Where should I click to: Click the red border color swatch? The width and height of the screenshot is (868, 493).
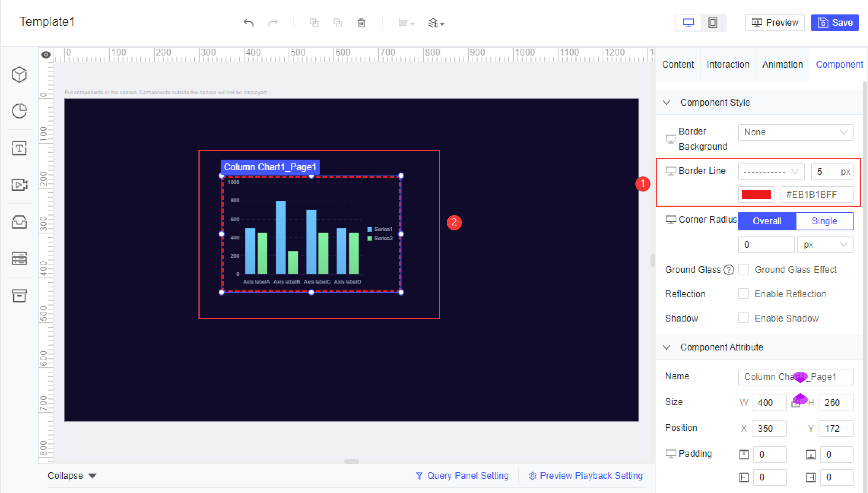[x=756, y=194]
